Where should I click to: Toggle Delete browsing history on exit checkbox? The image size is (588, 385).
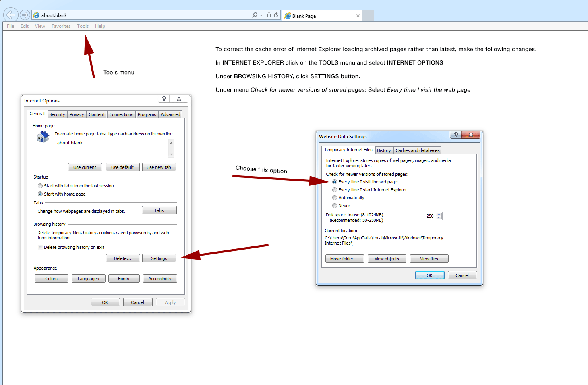[40, 248]
